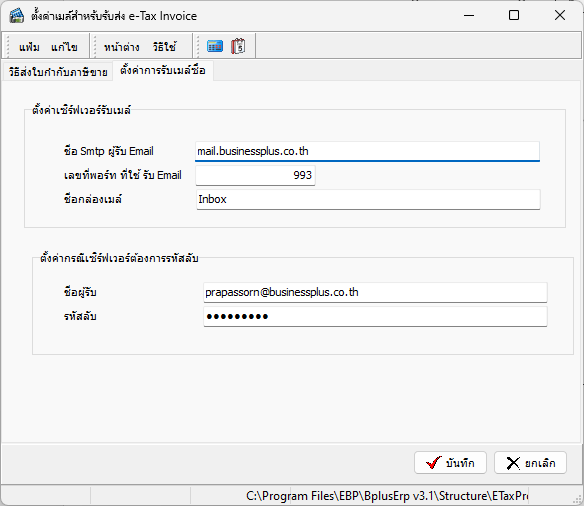Click the recipient name email field
This screenshot has width=584, height=506.
pyautogui.click(x=375, y=292)
